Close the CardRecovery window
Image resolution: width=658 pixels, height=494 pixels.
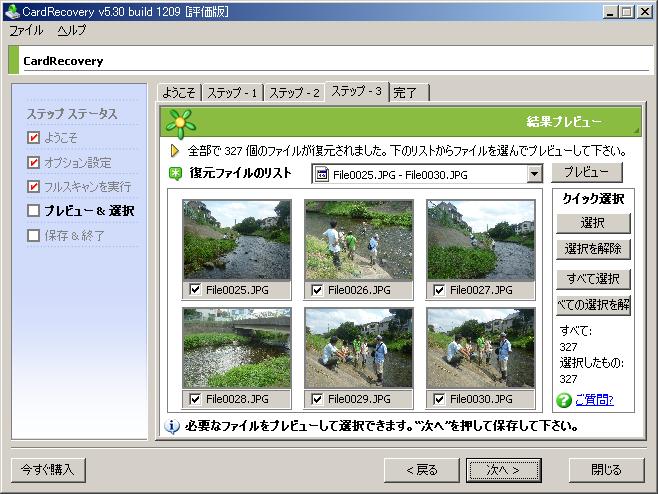pyautogui.click(x=645, y=12)
